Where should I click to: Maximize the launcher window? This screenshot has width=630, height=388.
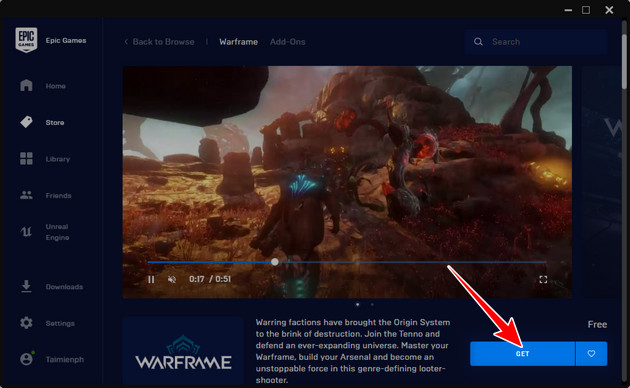click(586, 10)
